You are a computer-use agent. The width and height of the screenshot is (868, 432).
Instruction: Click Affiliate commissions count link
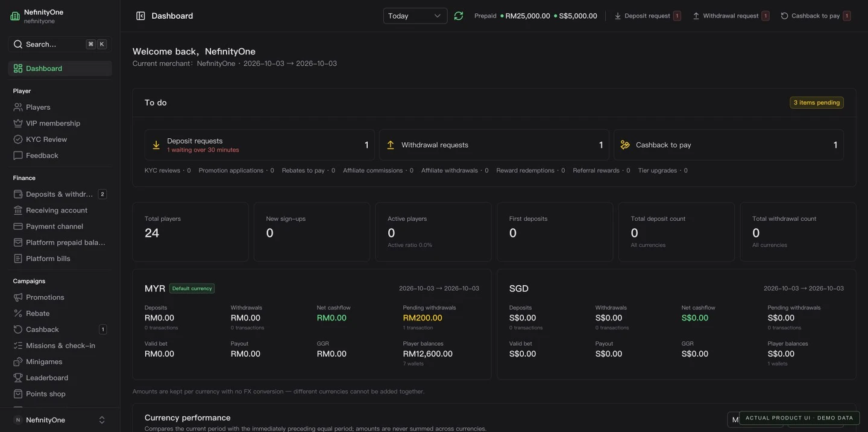click(378, 171)
